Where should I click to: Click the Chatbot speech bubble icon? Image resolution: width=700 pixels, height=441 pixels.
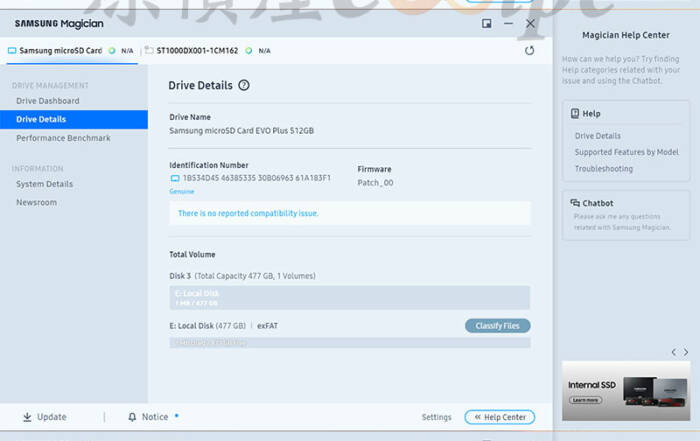click(575, 203)
